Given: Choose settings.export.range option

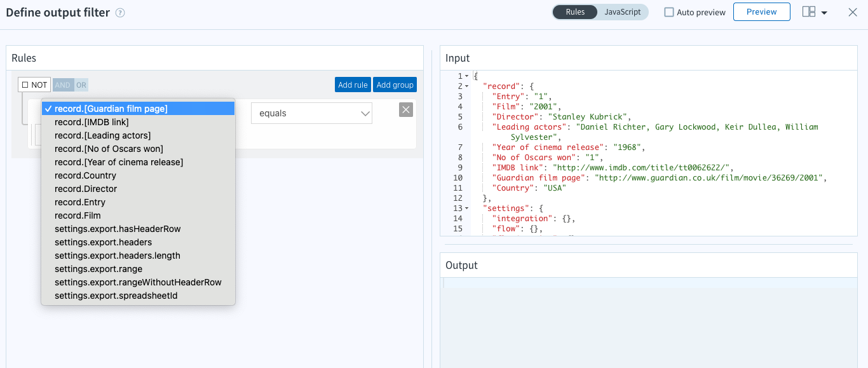Looking at the screenshot, I should tap(139, 269).
